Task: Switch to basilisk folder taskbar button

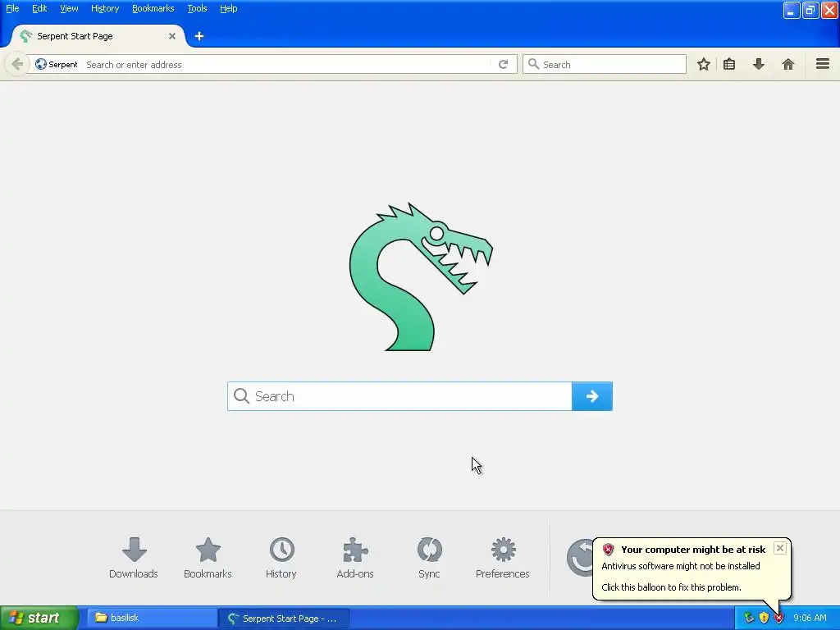Action: [x=151, y=618]
